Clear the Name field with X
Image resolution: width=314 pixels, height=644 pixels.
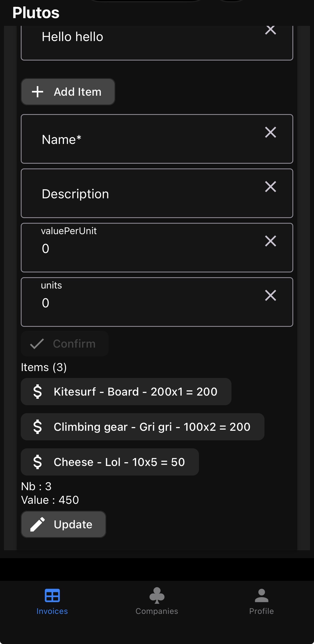pyautogui.click(x=270, y=132)
